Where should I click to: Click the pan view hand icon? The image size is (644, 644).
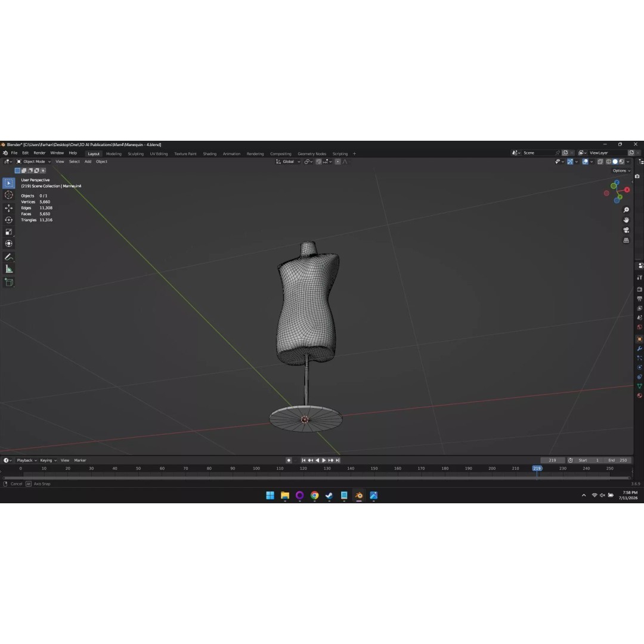tap(626, 220)
